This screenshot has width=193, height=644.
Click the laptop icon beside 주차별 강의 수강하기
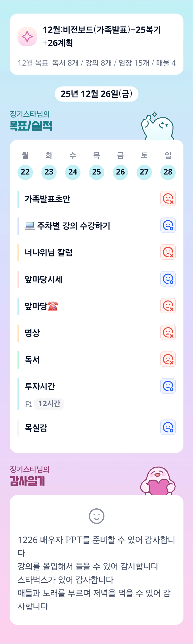pos(30,226)
